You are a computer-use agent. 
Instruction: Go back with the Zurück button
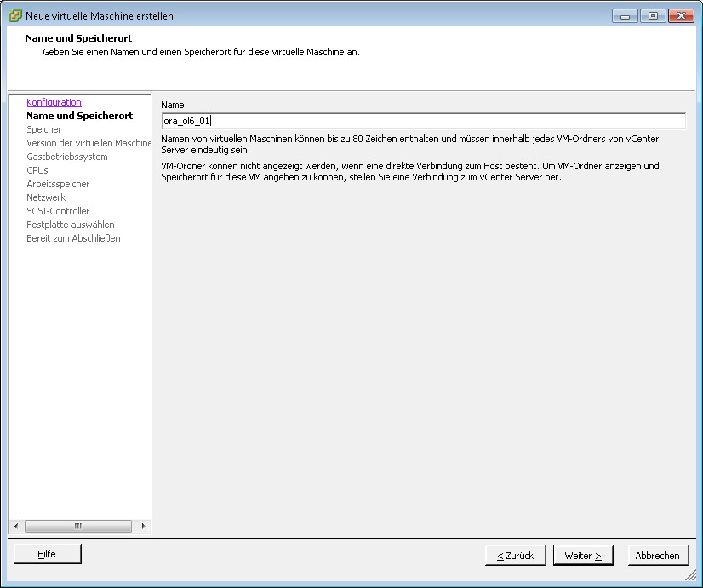click(x=515, y=556)
